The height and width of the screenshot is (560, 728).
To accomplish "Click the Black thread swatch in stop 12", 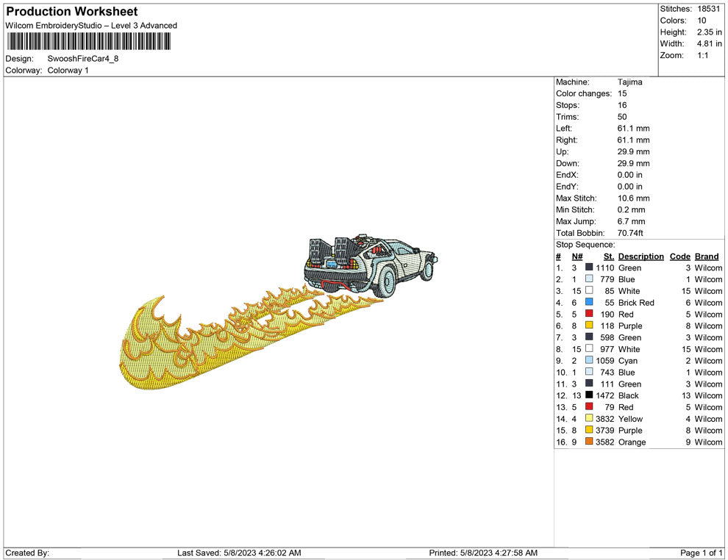I will click(589, 395).
